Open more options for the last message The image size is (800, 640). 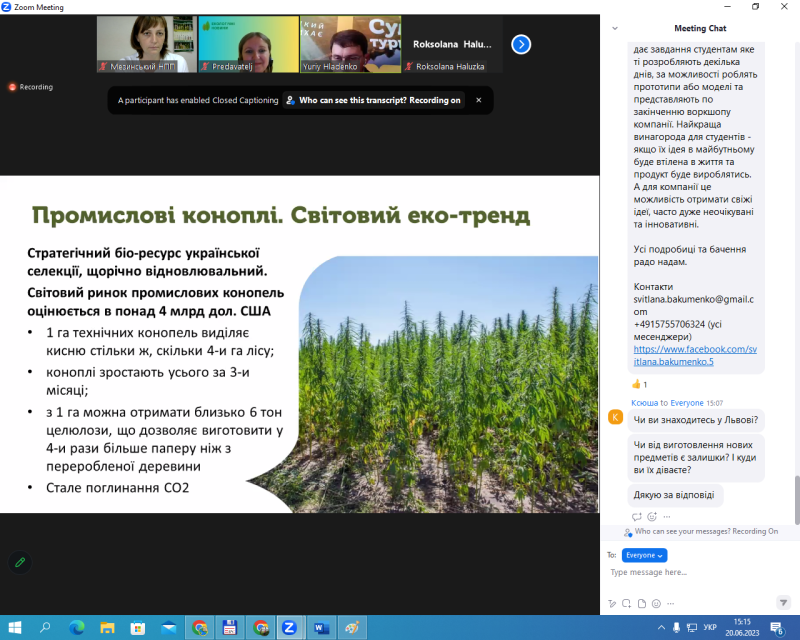[x=666, y=516]
